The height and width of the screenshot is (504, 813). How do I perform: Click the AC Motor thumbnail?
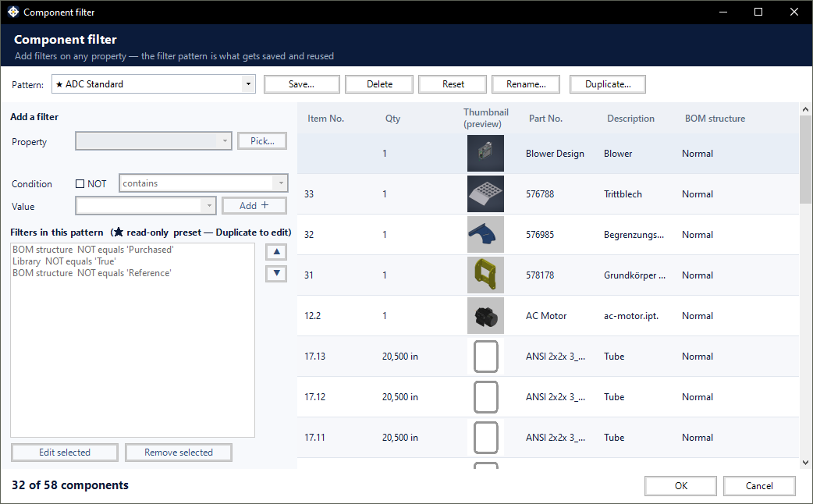pyautogui.click(x=485, y=315)
